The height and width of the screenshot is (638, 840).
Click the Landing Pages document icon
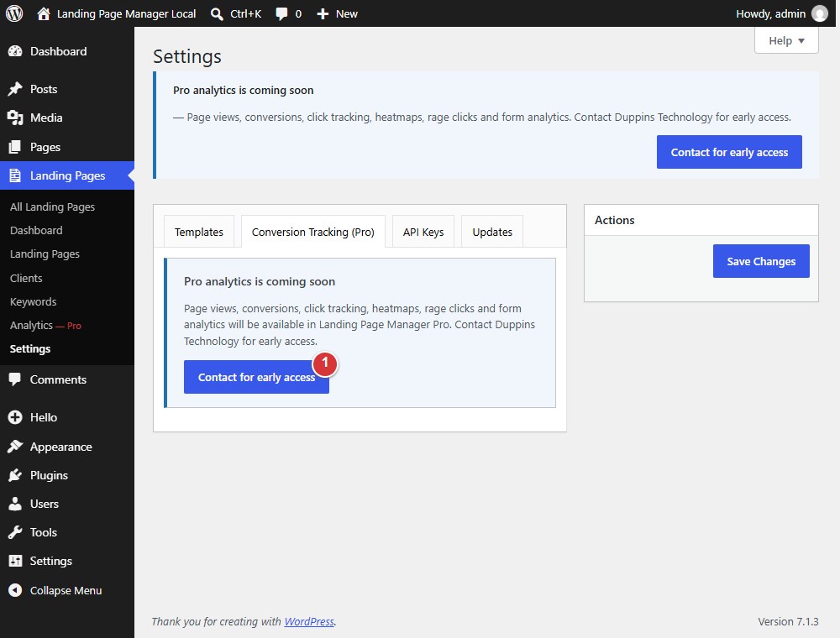point(15,175)
